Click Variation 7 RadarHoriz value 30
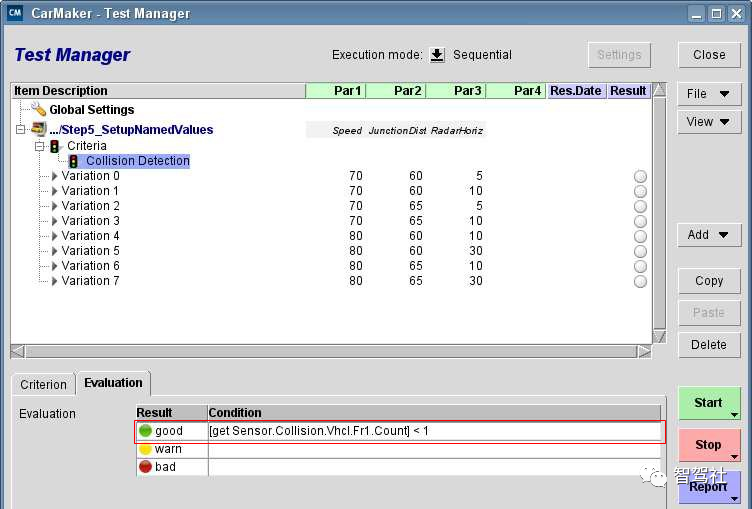 (x=476, y=281)
